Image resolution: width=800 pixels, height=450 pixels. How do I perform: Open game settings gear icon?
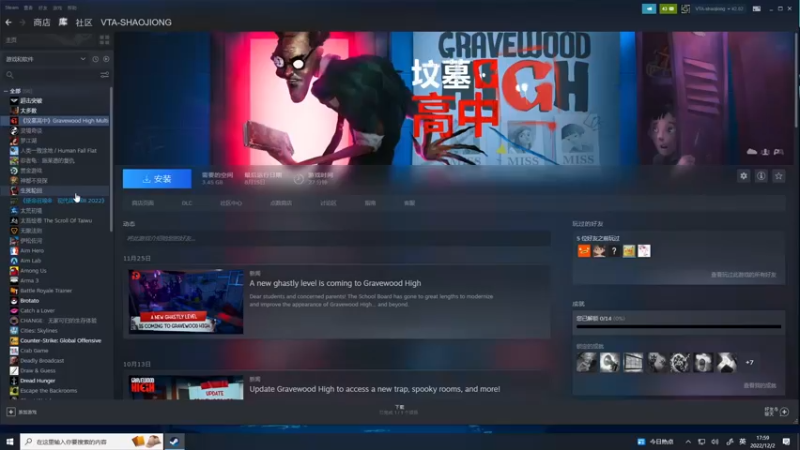(743, 176)
